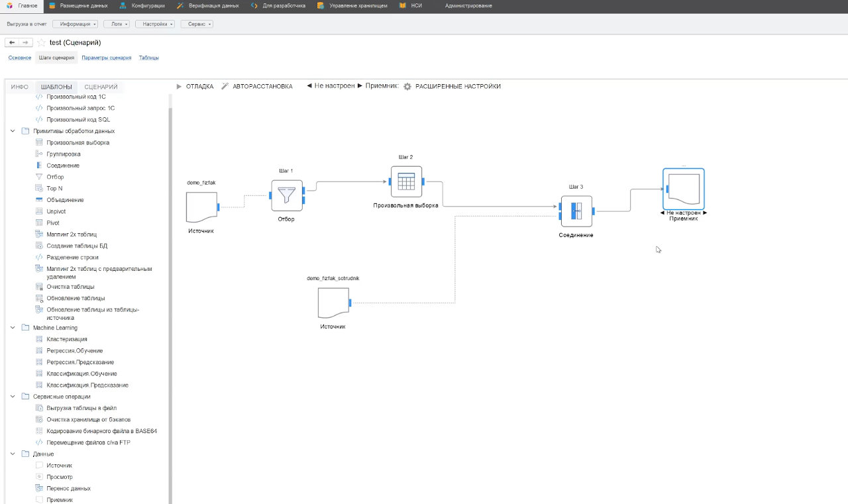
Task: Choose Кластеризация template in tree
Action: point(66,339)
